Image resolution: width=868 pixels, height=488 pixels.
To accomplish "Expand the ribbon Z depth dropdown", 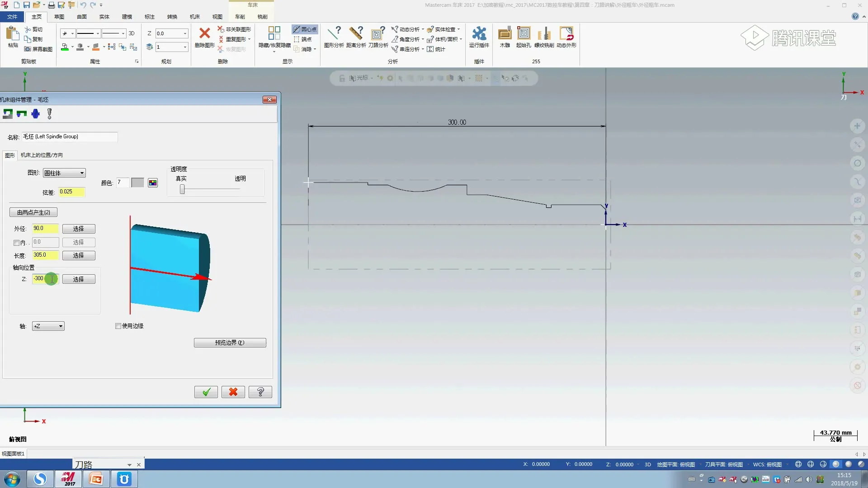I will [x=185, y=33].
